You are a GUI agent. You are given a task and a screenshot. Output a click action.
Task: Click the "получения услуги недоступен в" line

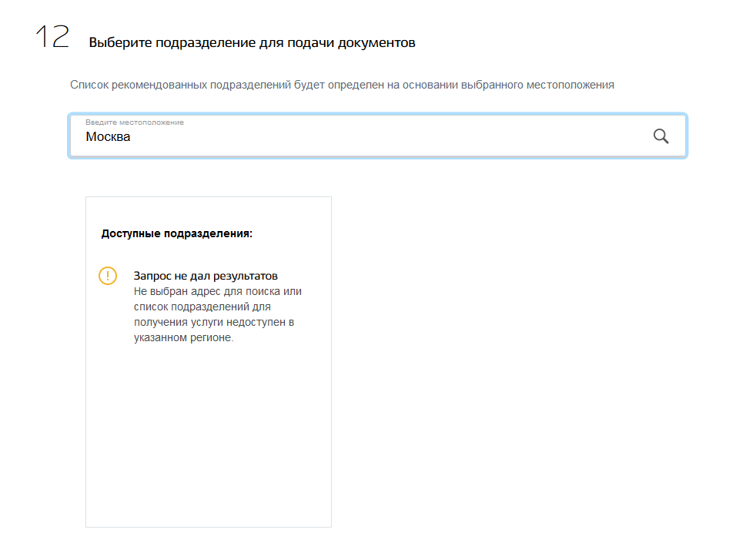tap(214, 322)
